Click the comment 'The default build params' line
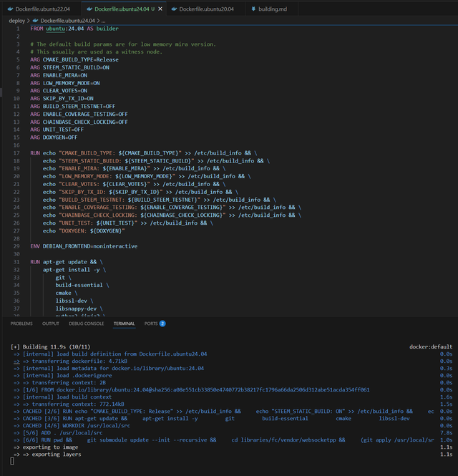The image size is (458, 476). click(x=123, y=44)
